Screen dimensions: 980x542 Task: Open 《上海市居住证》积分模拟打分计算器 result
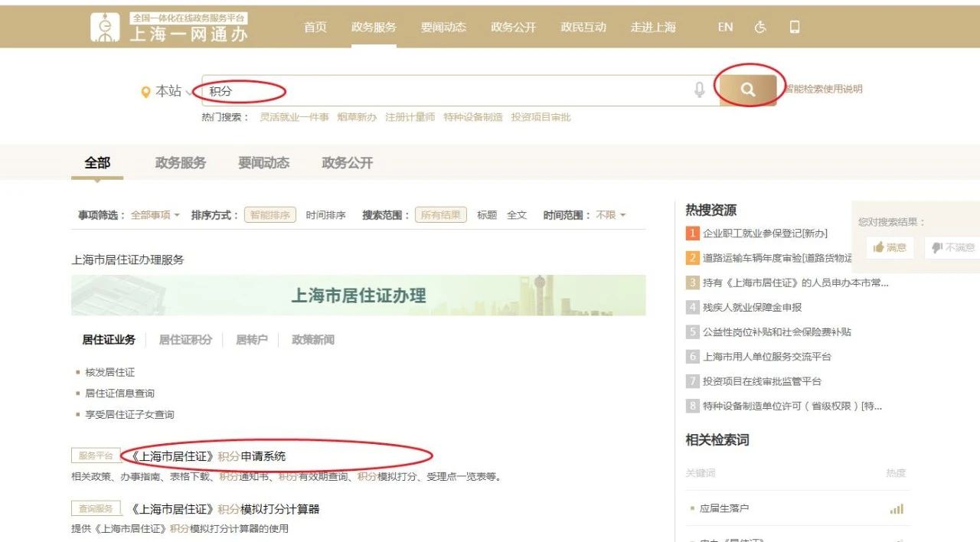(x=225, y=509)
